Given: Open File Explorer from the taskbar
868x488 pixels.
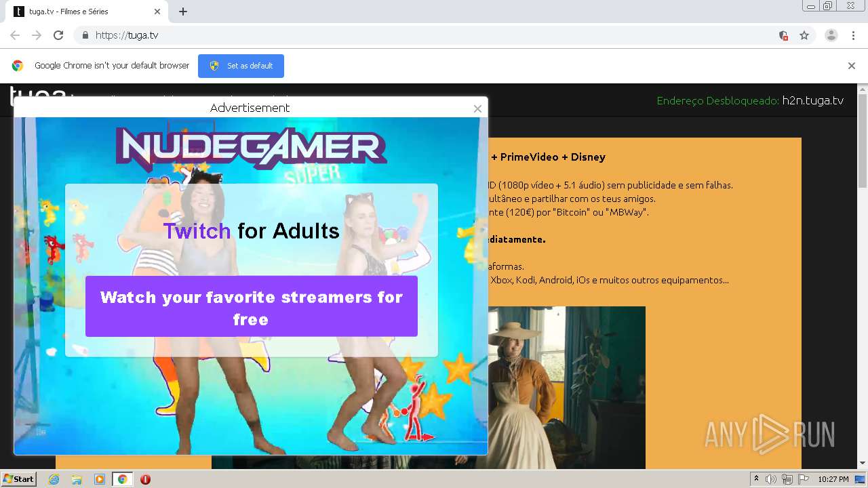Looking at the screenshot, I should coord(77,479).
